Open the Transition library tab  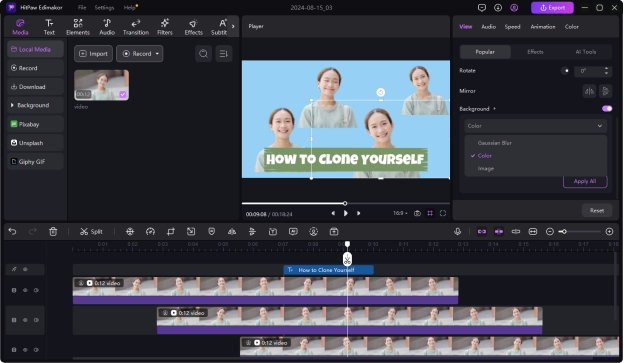pos(136,27)
